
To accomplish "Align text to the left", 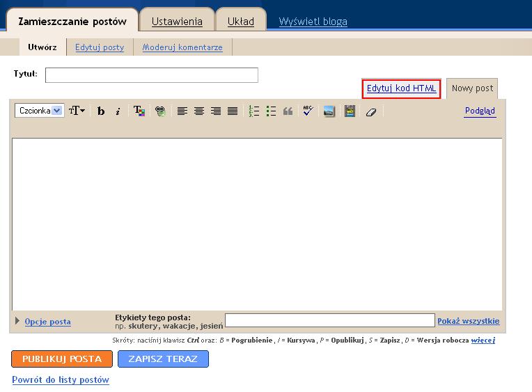I will click(182, 111).
